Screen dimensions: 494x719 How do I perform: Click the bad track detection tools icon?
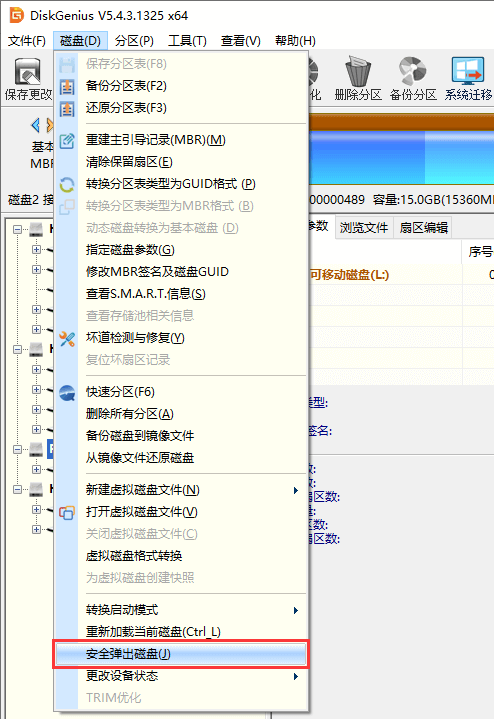pos(67,338)
